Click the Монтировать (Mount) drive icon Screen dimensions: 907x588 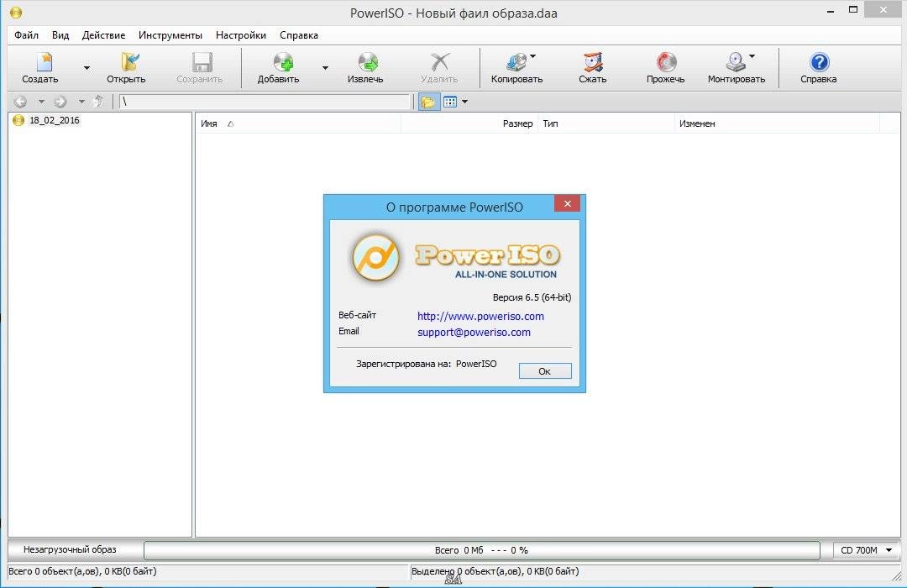(x=735, y=62)
